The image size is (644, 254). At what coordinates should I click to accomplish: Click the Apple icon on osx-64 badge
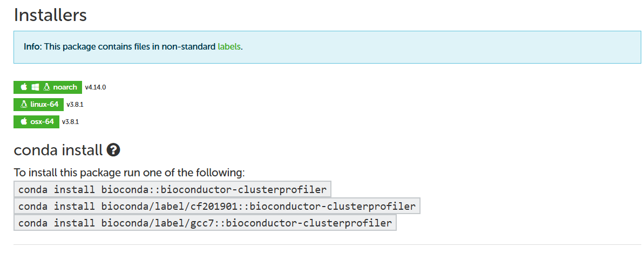point(24,121)
